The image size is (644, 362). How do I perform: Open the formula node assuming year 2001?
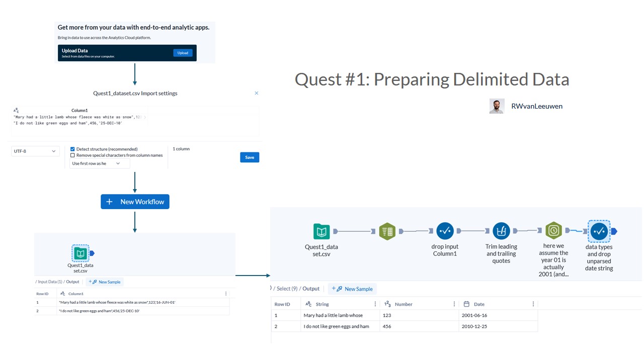(553, 231)
